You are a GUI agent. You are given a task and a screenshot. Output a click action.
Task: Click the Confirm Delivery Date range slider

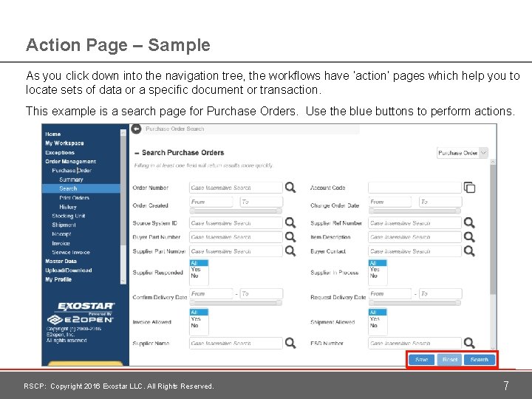tap(236, 303)
